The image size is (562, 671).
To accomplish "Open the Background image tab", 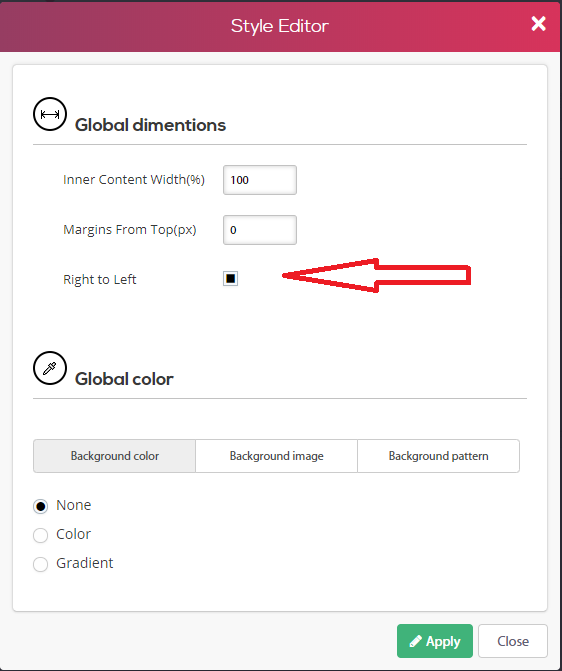I will coord(277,456).
